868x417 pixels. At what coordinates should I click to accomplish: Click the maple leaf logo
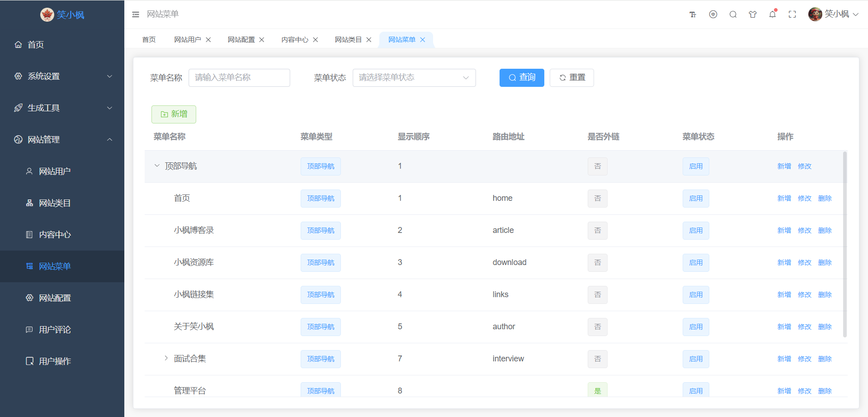[47, 14]
